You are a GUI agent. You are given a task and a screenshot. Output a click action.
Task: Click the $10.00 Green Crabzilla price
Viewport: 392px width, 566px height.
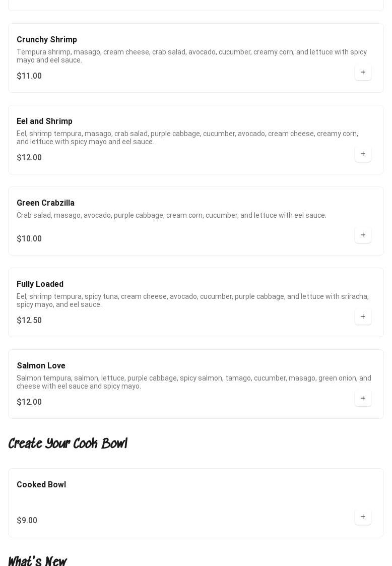pyautogui.click(x=29, y=238)
